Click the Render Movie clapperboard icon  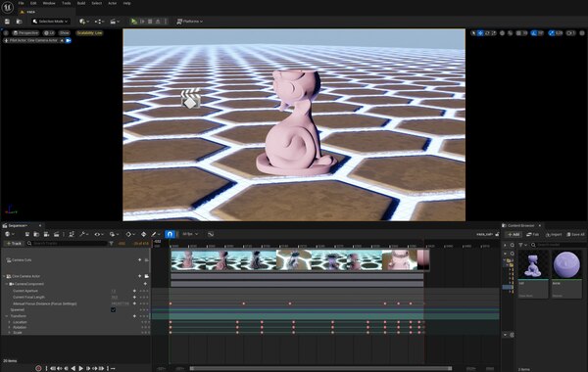[56, 234]
